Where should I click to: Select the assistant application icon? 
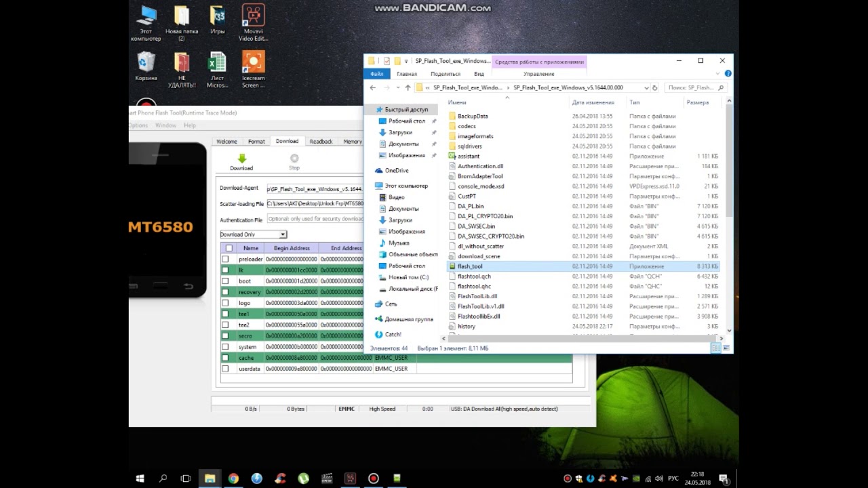452,156
